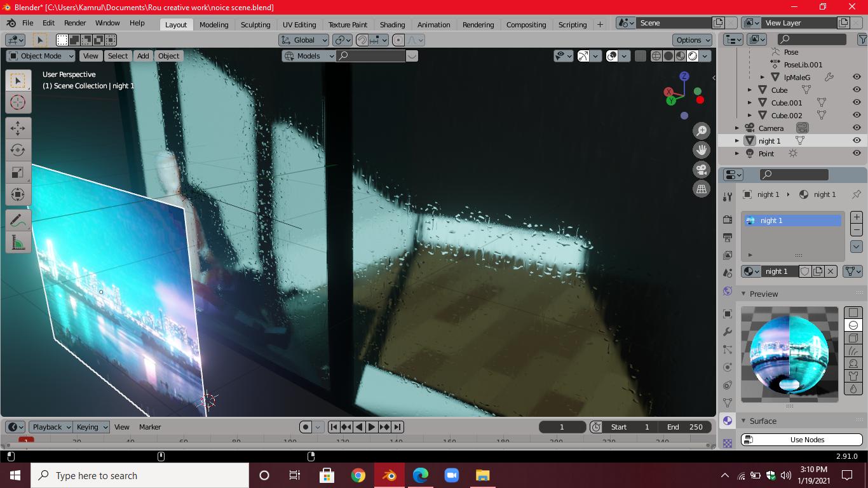Open the Physics properties tab
868x488 pixels.
[x=728, y=367]
